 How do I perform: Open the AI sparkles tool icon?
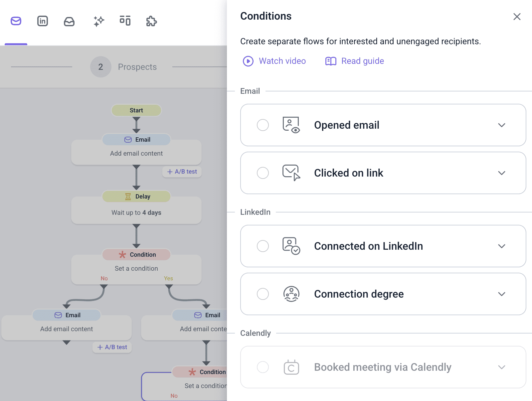pos(99,21)
